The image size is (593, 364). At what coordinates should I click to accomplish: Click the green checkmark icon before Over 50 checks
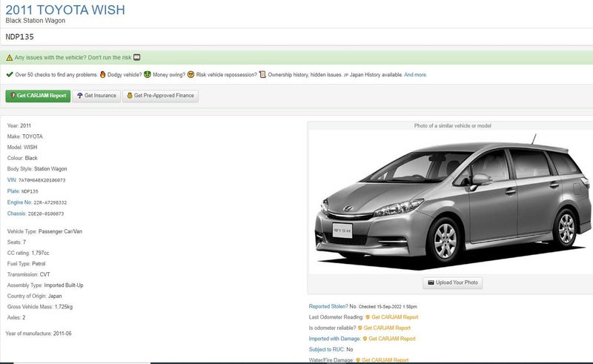(x=9, y=75)
